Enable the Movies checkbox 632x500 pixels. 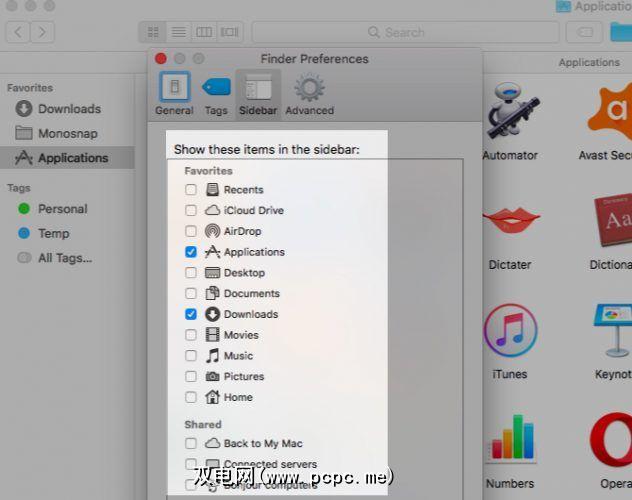click(x=191, y=335)
